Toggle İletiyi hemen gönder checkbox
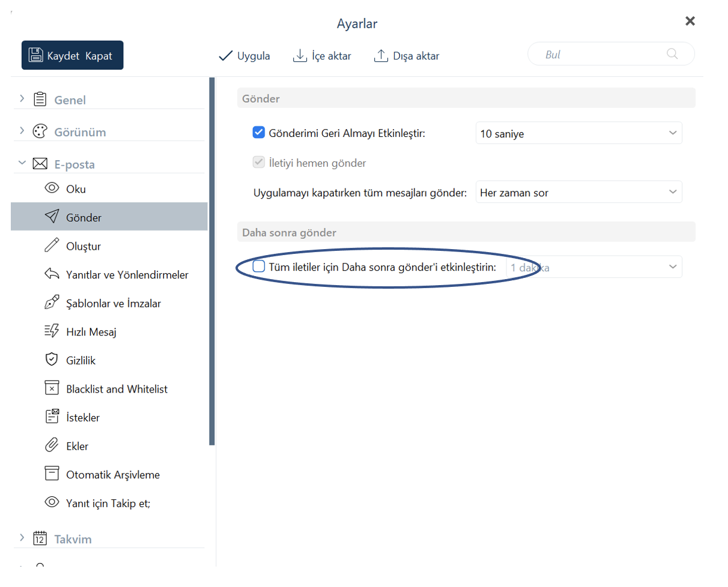The image size is (728, 587). click(259, 162)
